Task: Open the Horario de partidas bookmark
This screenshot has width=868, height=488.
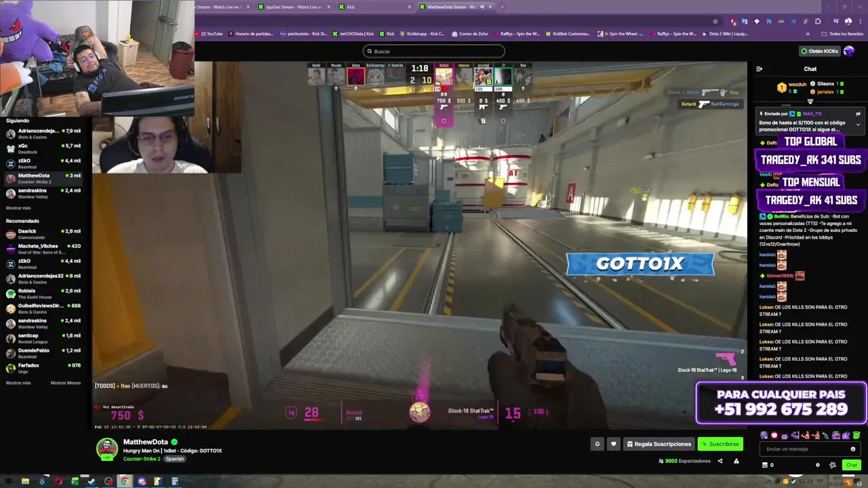Action: click(x=251, y=33)
